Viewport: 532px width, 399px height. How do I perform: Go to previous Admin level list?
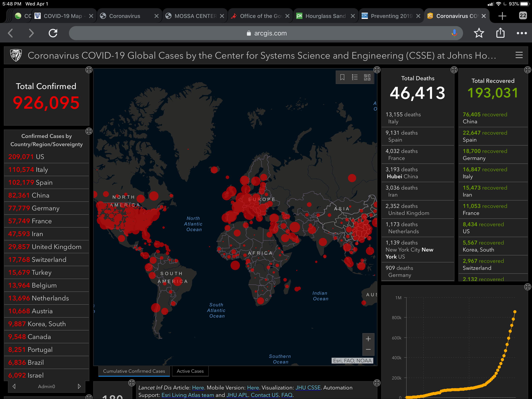coord(14,386)
